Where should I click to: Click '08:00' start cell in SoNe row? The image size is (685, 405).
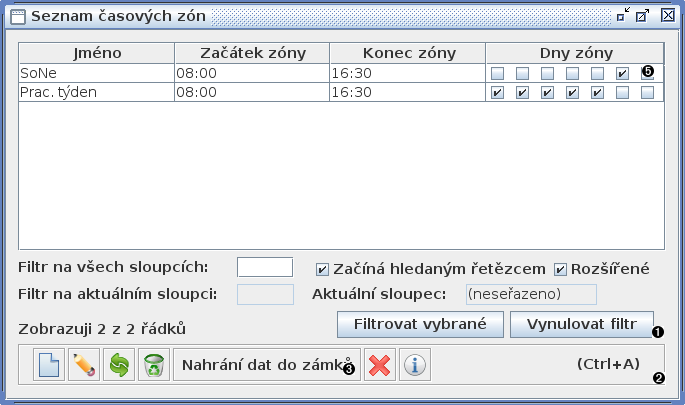[252, 73]
